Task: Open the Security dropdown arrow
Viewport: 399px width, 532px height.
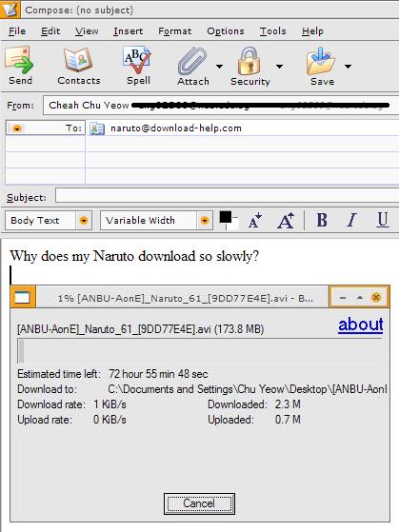Action: [x=279, y=67]
